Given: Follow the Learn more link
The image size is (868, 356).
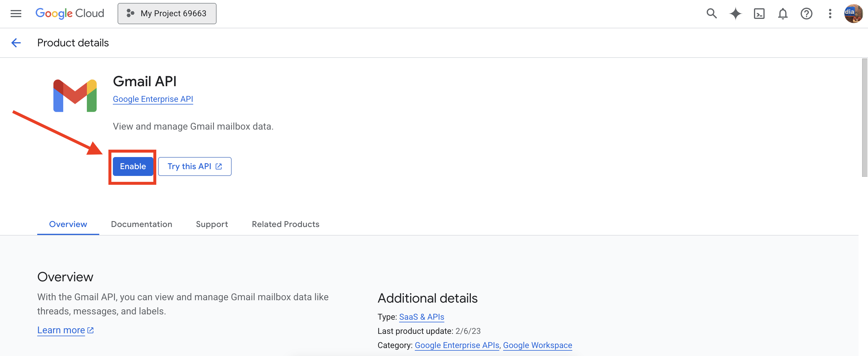Looking at the screenshot, I should click(61, 330).
